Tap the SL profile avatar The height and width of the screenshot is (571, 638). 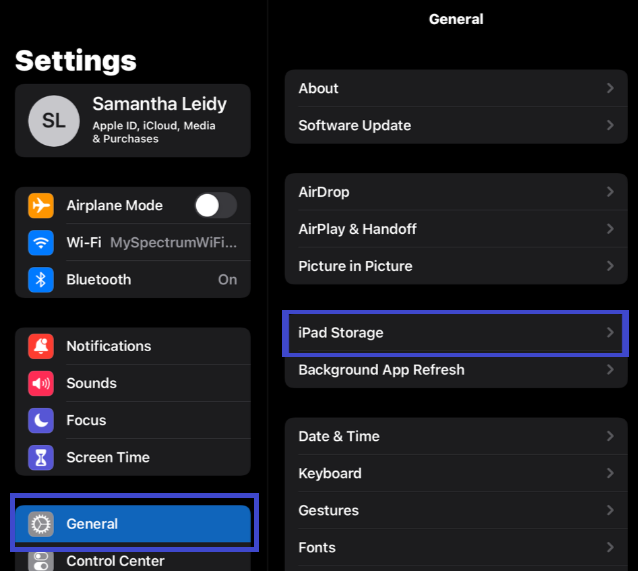pyautogui.click(x=54, y=121)
